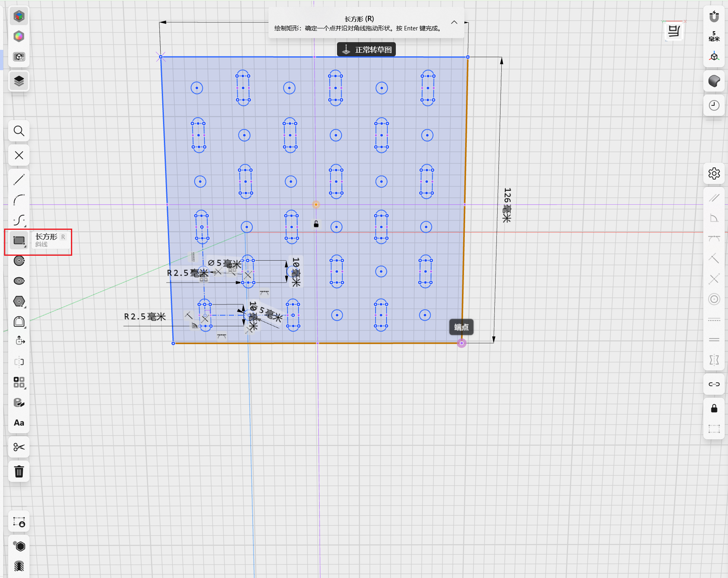
Task: Open the colored cube icon at toolbar top
Action: click(x=19, y=16)
